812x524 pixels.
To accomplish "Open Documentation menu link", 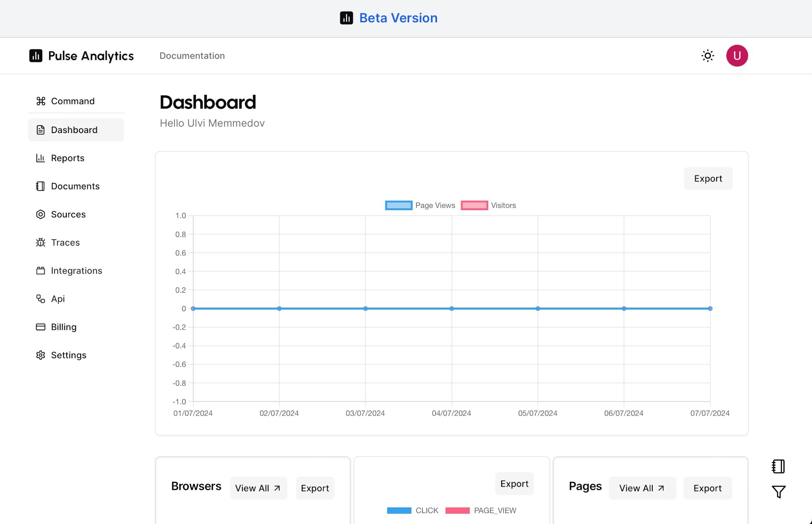I will 192,55.
